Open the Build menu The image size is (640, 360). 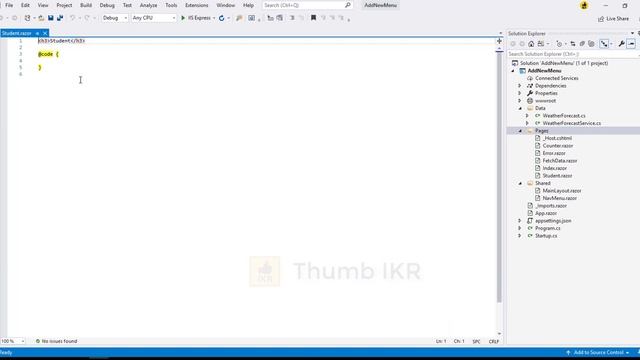(86, 5)
